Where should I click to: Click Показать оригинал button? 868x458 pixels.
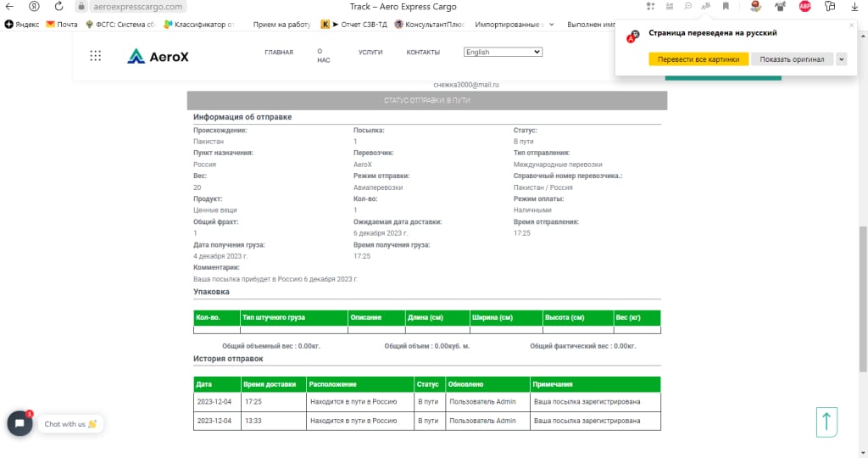(x=792, y=59)
